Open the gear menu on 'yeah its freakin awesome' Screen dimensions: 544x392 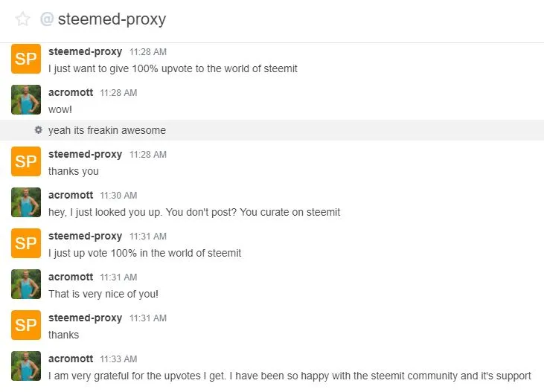pyautogui.click(x=39, y=130)
